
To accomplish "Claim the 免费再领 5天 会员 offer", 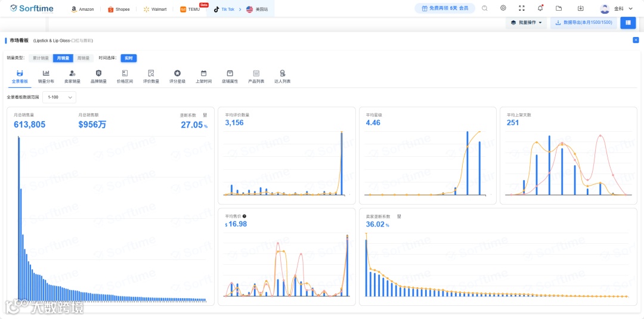I will (445, 8).
